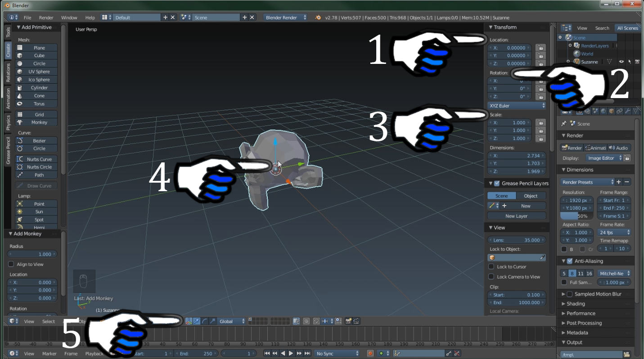The height and width of the screenshot is (359, 644).
Task: Expand the Shading panel
Action: pos(576,304)
